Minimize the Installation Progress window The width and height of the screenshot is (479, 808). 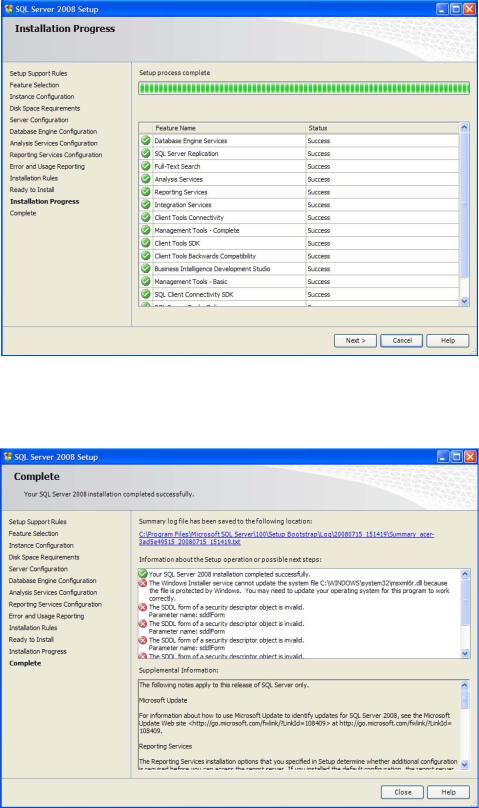(x=442, y=9)
